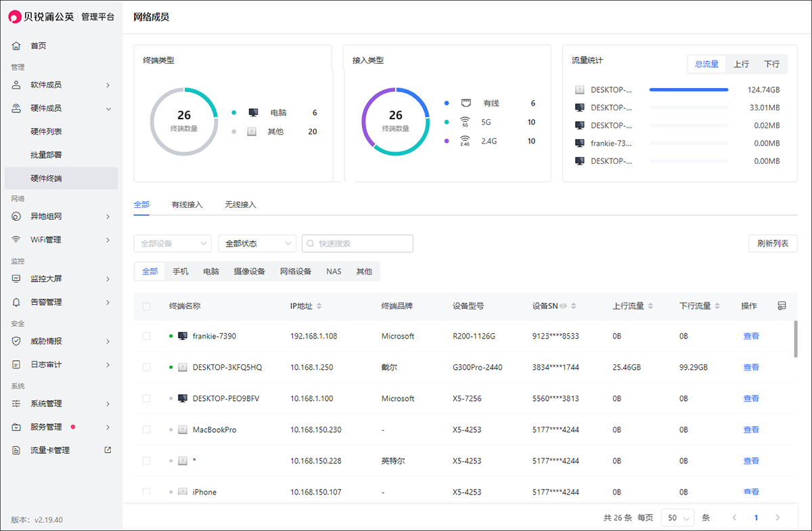Check the select-all checkbox in table header
The image size is (812, 531).
point(147,307)
